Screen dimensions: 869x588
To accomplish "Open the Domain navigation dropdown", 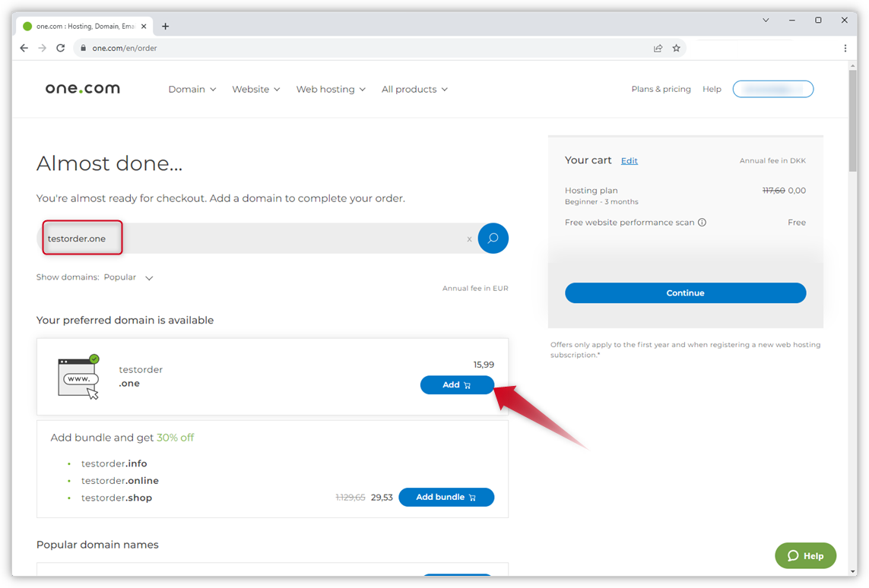I will pos(192,89).
